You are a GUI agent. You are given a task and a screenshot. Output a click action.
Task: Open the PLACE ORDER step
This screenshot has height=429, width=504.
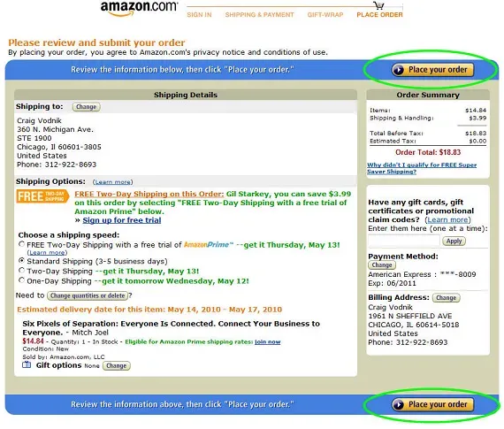(x=379, y=15)
